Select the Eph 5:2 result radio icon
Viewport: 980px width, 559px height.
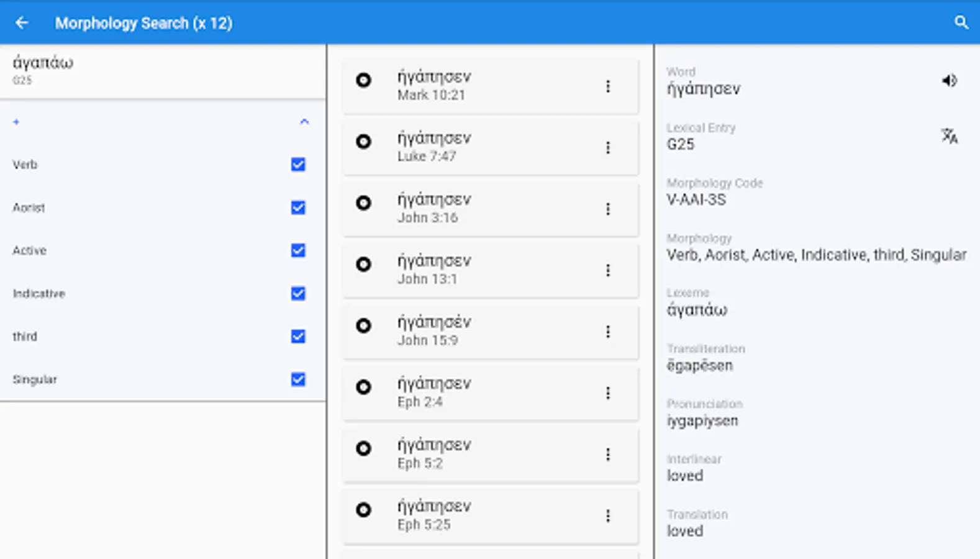(x=363, y=448)
